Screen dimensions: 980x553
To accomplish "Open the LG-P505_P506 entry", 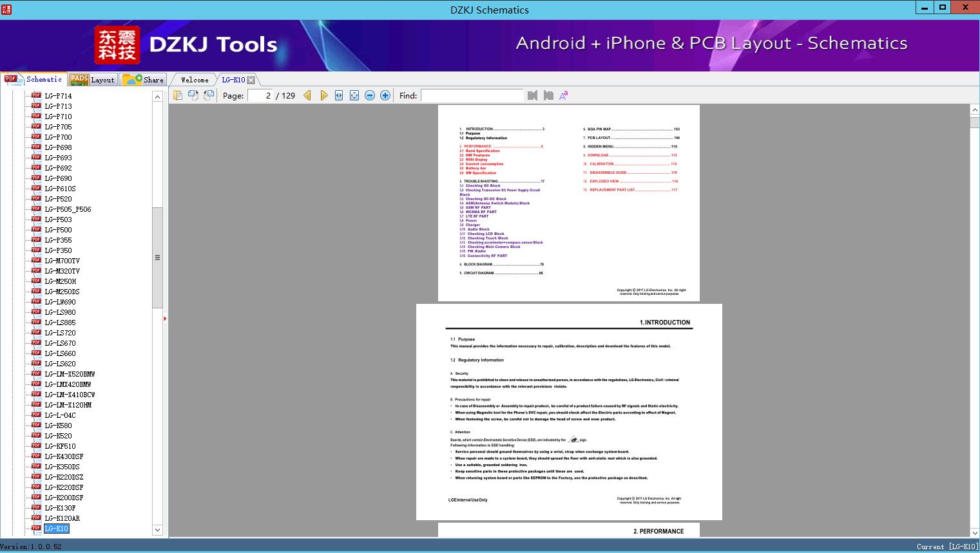I will [68, 209].
